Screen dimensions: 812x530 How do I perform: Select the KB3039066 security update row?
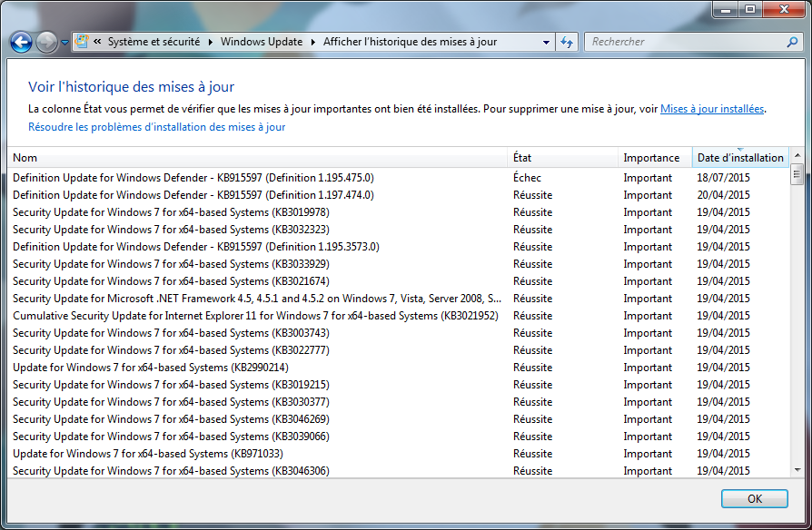pos(399,437)
